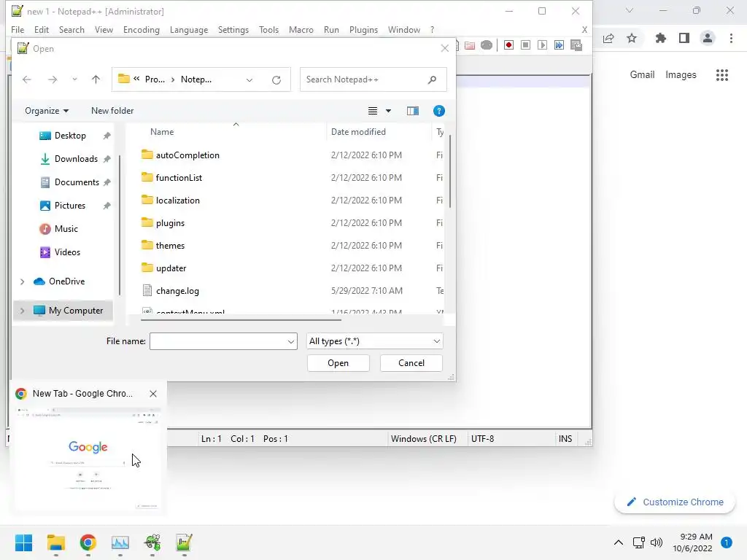Go back in the Open dialog
747x560 pixels.
27,79
